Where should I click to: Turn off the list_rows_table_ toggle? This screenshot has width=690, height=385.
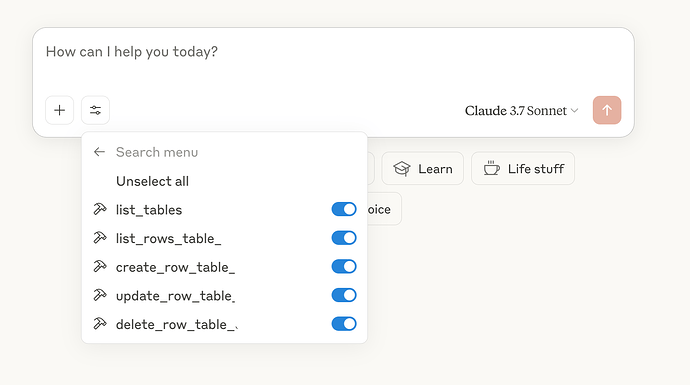click(344, 238)
